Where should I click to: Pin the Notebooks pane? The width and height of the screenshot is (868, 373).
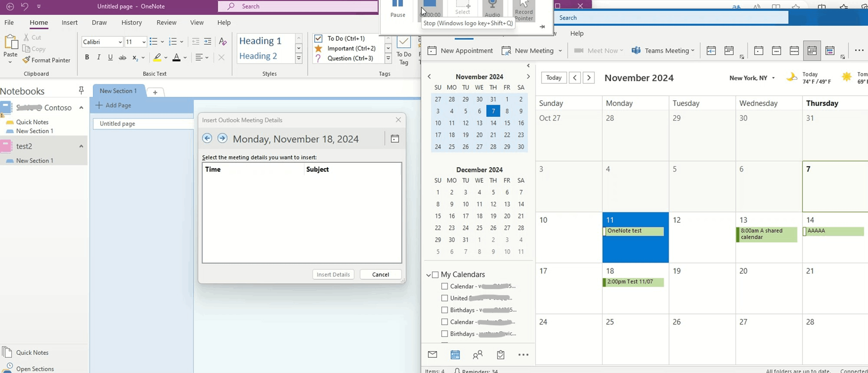pyautogui.click(x=81, y=90)
